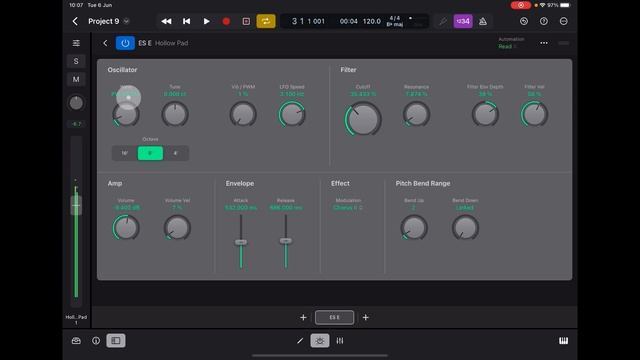
Task: Select the green 8' octave button
Action: click(x=150, y=153)
